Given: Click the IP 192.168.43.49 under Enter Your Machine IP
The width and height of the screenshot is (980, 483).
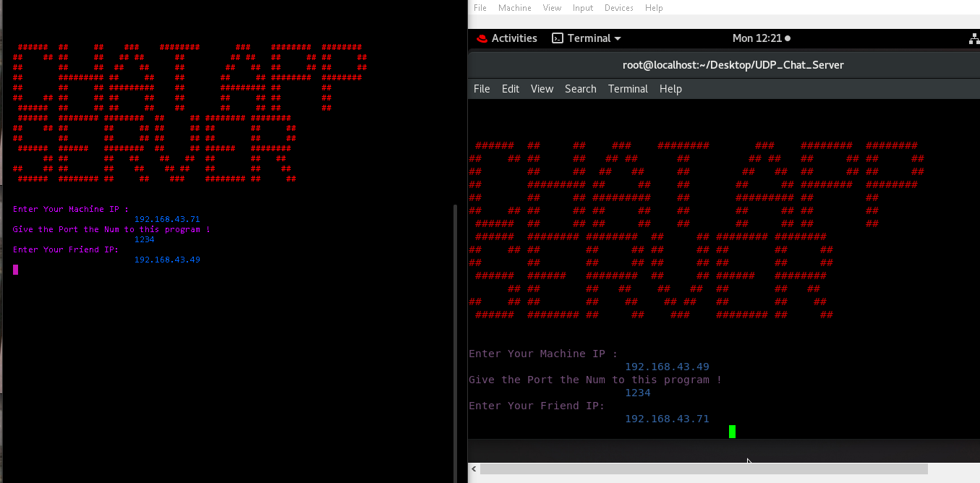Looking at the screenshot, I should (667, 367).
